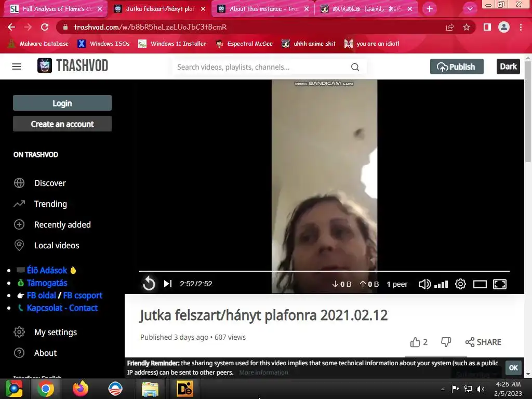Image resolution: width=532 pixels, height=399 pixels.
Task: Open you are an idiot! bookmark
Action: click(x=372, y=44)
